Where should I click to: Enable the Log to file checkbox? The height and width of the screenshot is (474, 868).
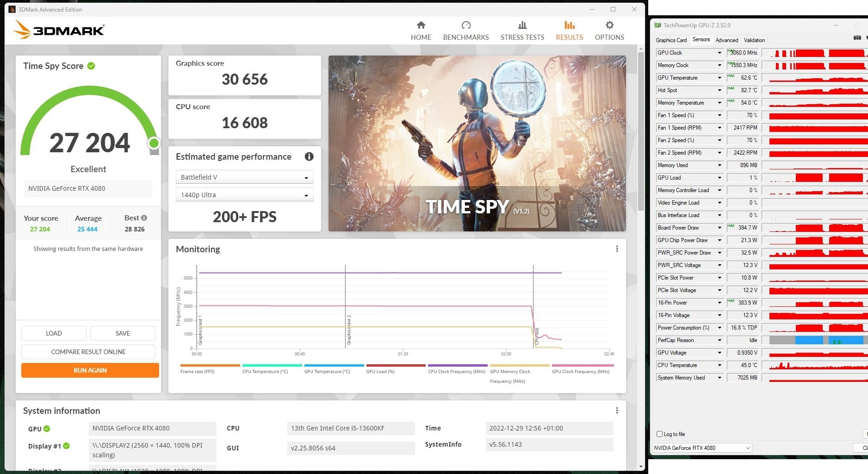tap(660, 434)
